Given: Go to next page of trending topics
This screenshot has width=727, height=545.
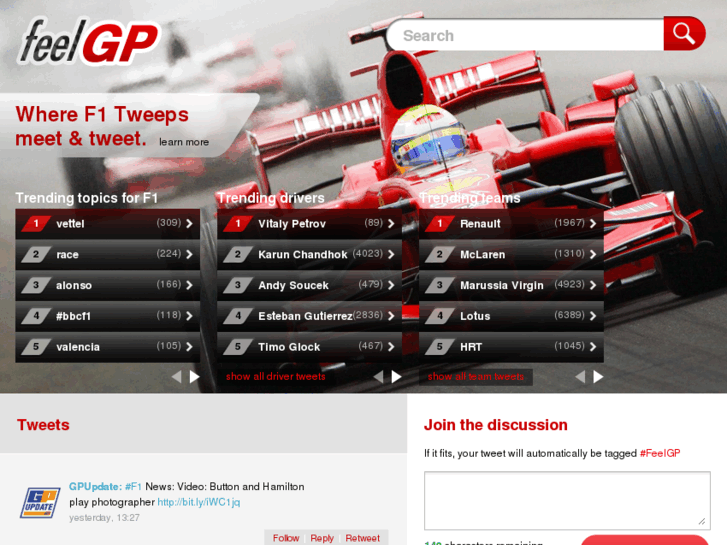Looking at the screenshot, I should 195,377.
